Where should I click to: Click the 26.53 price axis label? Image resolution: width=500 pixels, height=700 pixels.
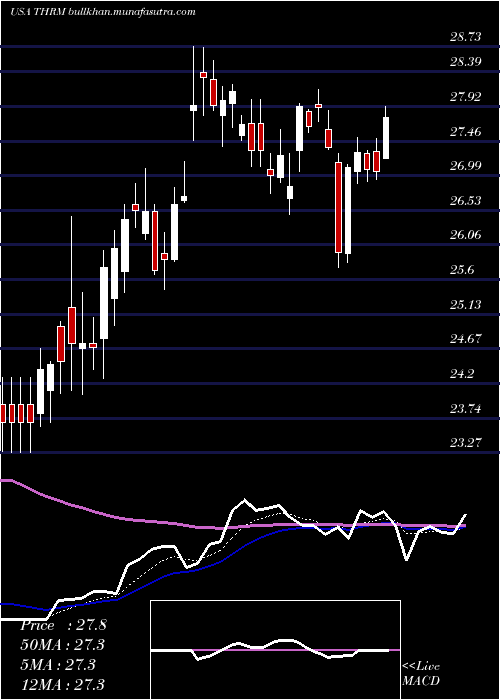[466, 201]
